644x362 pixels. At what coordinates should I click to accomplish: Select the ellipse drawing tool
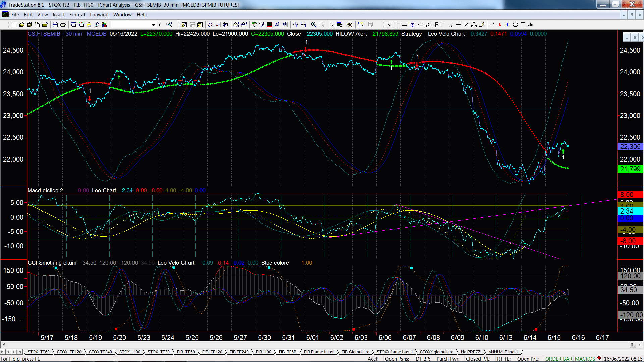[x=515, y=25]
